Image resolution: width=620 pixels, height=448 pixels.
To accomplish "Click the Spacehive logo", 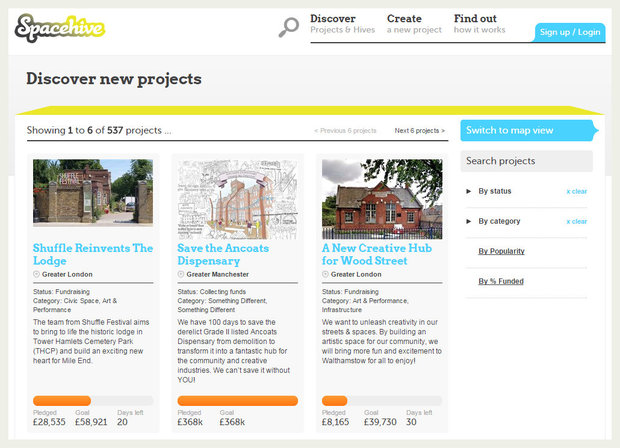I will (60, 27).
